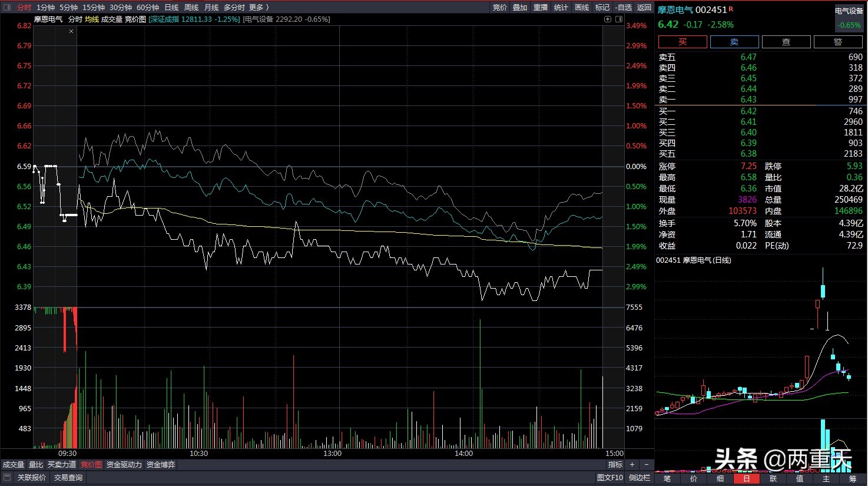Select the 买卖力道 indicator tab
This screenshot has height=486, width=868.
point(62,465)
